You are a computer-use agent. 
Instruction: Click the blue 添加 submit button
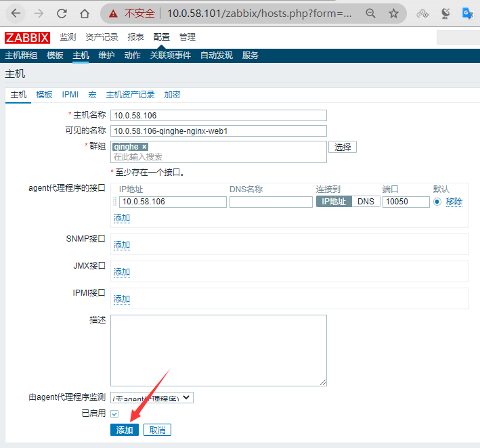coord(125,430)
